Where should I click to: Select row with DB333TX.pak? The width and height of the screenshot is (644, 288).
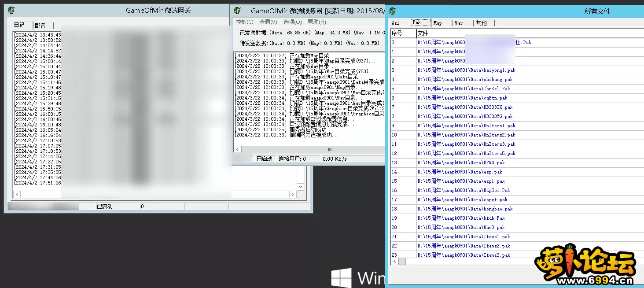[x=517, y=107]
